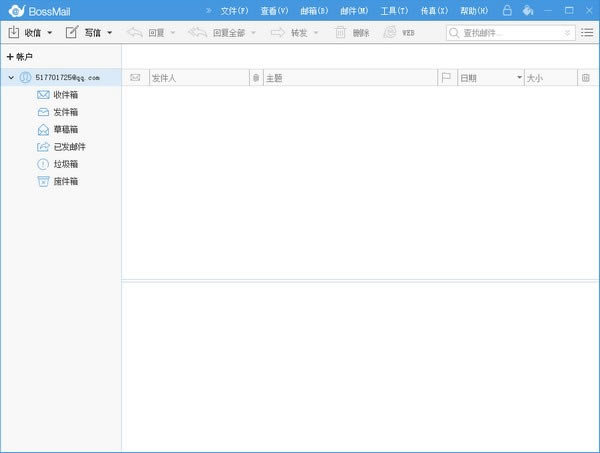The width and height of the screenshot is (600, 453).
Task: Click the menu bar collapse chevron
Action: tap(209, 11)
